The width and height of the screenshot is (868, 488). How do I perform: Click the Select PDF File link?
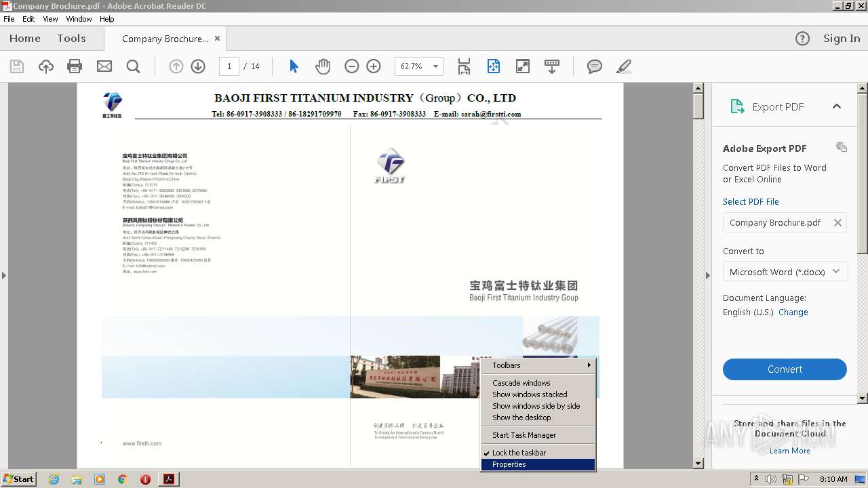click(x=751, y=201)
